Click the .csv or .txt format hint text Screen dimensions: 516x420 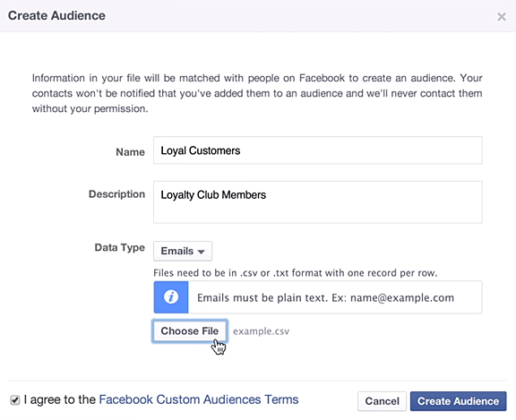(x=296, y=273)
